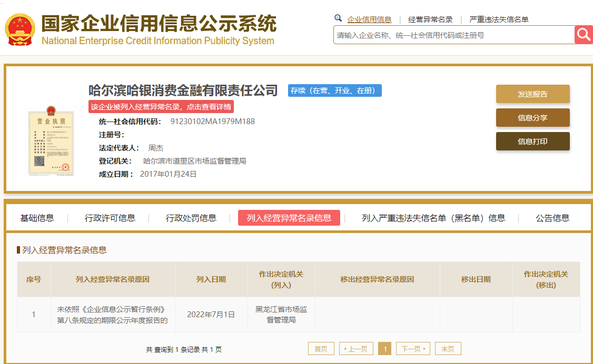The width and height of the screenshot is (593, 364).
Task: Click the credit code 91230102MA1979M188
Action: tap(213, 122)
